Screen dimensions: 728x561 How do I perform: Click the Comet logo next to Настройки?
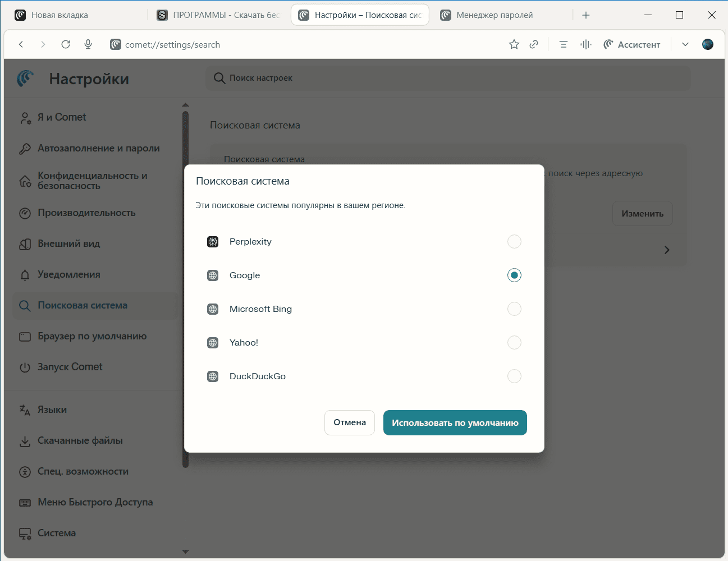pos(25,79)
